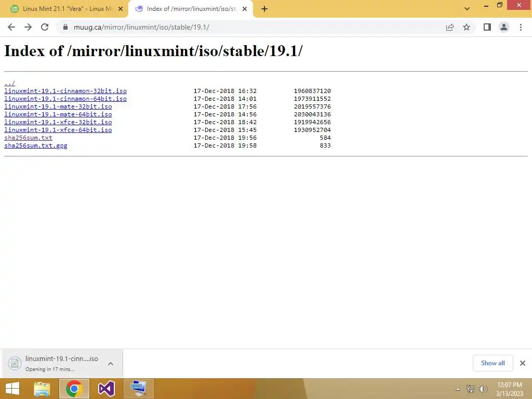Click the date 17-Dec-2018 14:01
Screen dimensions: 532x399
(x=225, y=99)
